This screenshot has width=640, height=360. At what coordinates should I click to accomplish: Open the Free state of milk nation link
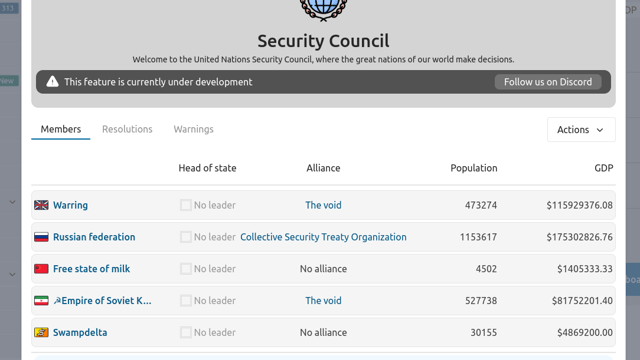point(91,269)
